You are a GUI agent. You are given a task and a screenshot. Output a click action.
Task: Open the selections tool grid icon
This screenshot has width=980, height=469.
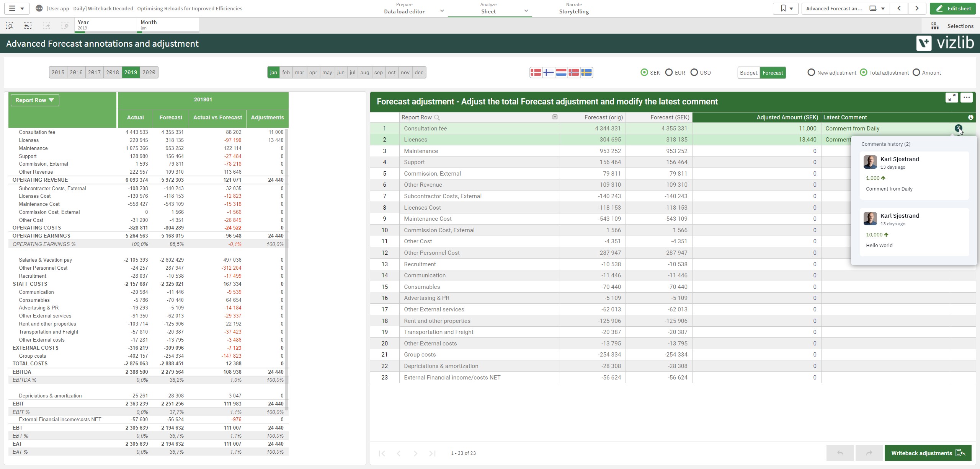[x=935, y=26]
